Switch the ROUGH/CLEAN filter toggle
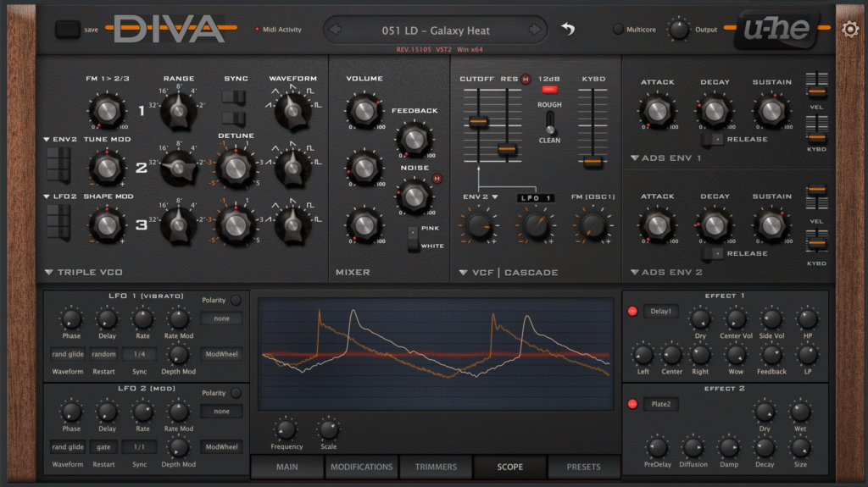The height and width of the screenshot is (487, 868). pos(549,122)
